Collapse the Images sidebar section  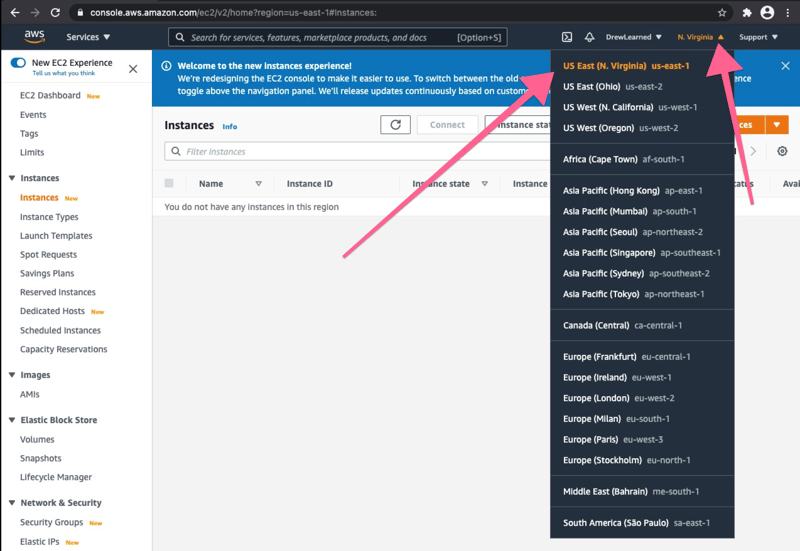(12, 375)
